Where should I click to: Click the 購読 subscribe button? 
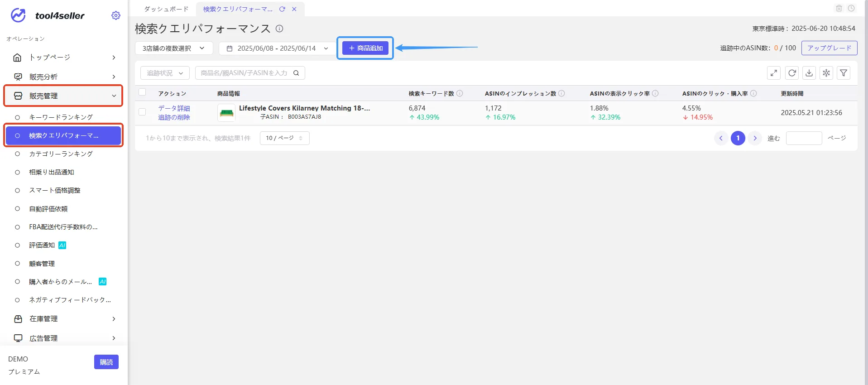pos(106,362)
